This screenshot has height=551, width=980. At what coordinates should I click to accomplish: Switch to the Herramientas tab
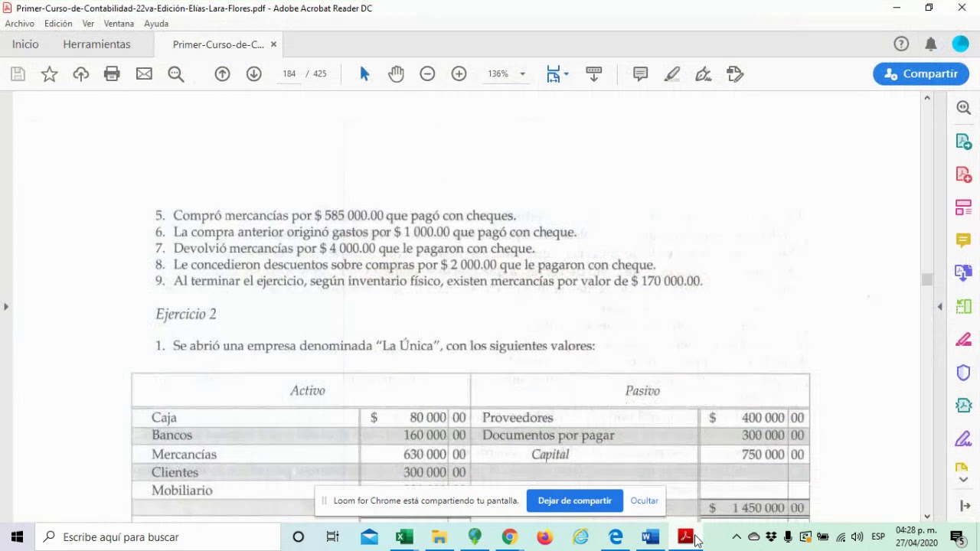(x=96, y=44)
